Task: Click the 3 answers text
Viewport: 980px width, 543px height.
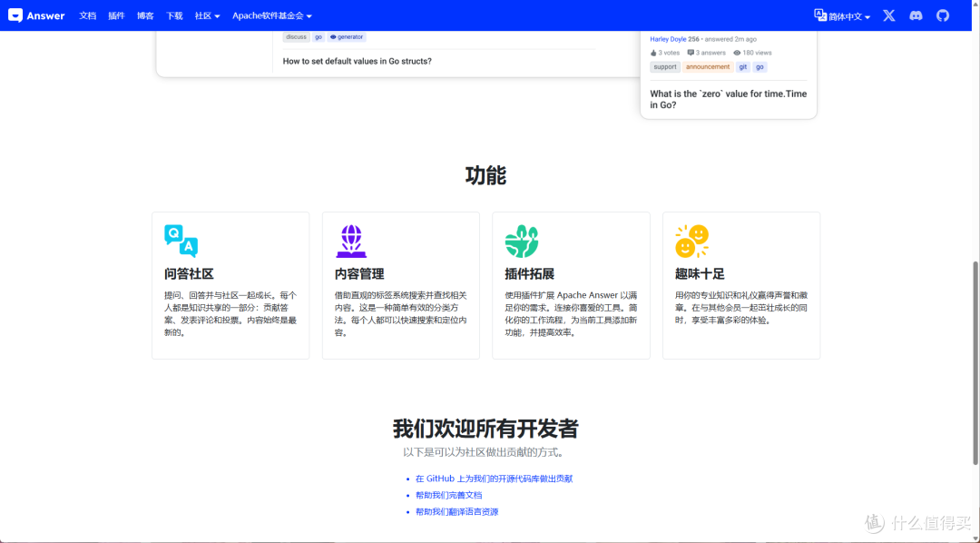Action: pyautogui.click(x=710, y=54)
